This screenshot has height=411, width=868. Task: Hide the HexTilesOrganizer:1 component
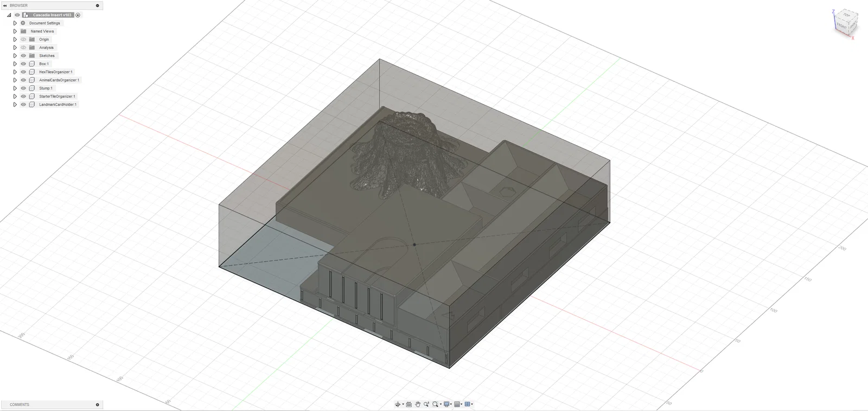[23, 72]
